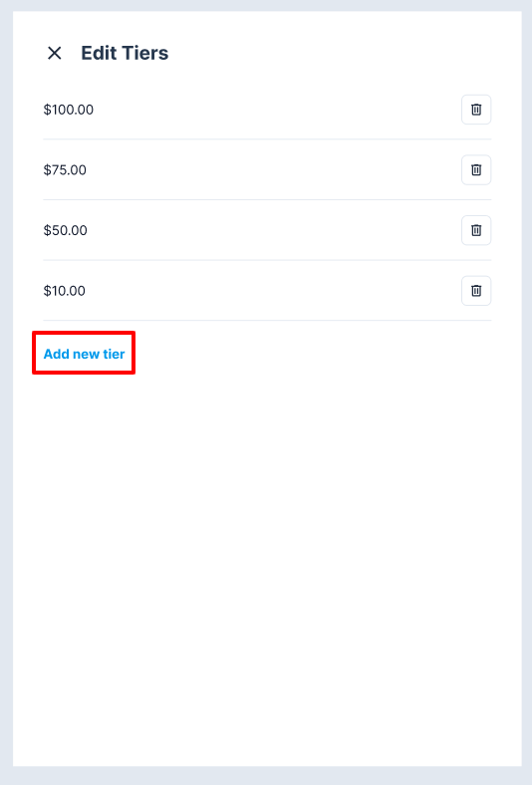Add a new tier
The image size is (532, 785).
(x=84, y=354)
